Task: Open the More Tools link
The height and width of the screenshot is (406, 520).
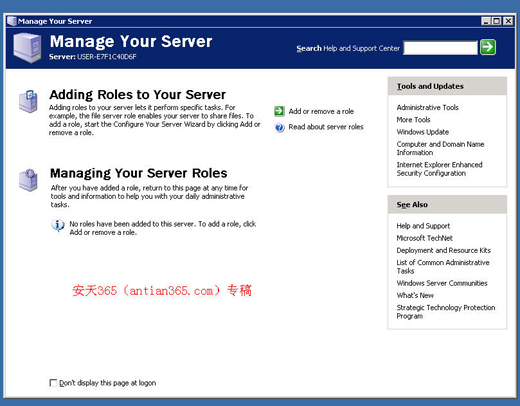Action: [x=413, y=120]
